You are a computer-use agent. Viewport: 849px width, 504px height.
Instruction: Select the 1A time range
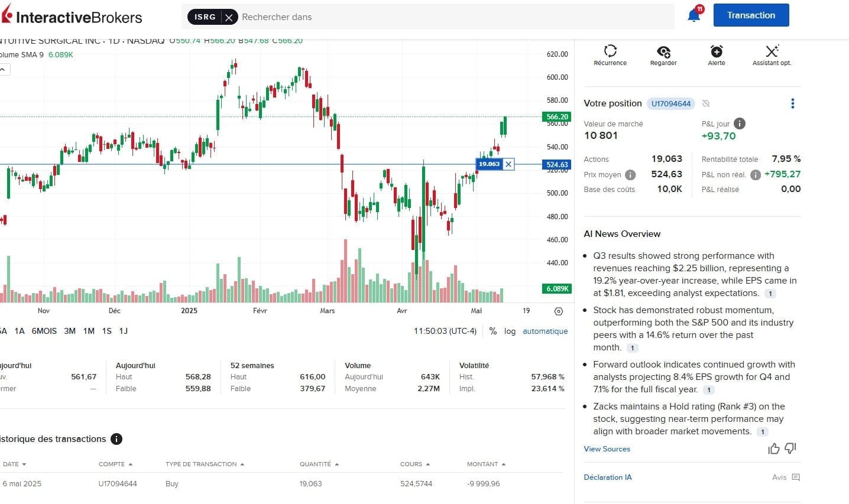coord(20,331)
